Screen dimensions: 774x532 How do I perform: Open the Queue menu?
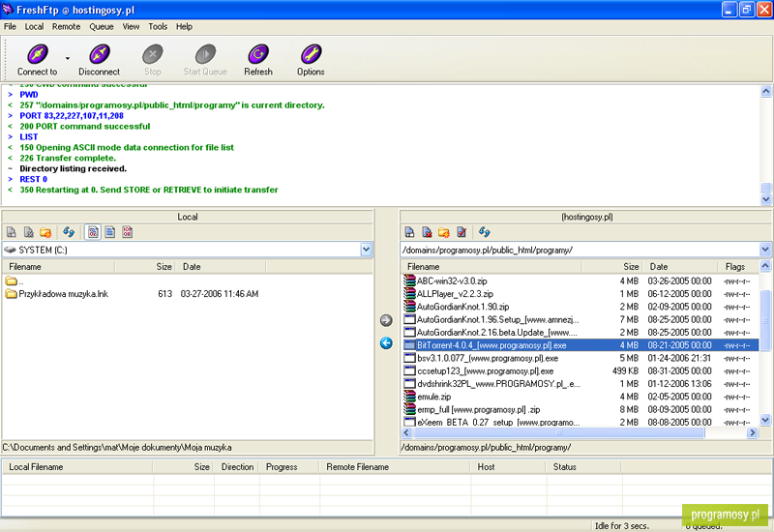click(x=102, y=27)
